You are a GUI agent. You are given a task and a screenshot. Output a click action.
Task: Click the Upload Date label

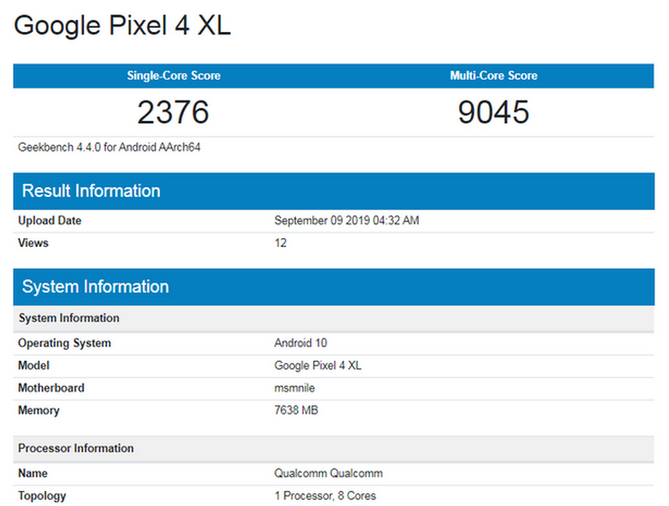[49, 221]
